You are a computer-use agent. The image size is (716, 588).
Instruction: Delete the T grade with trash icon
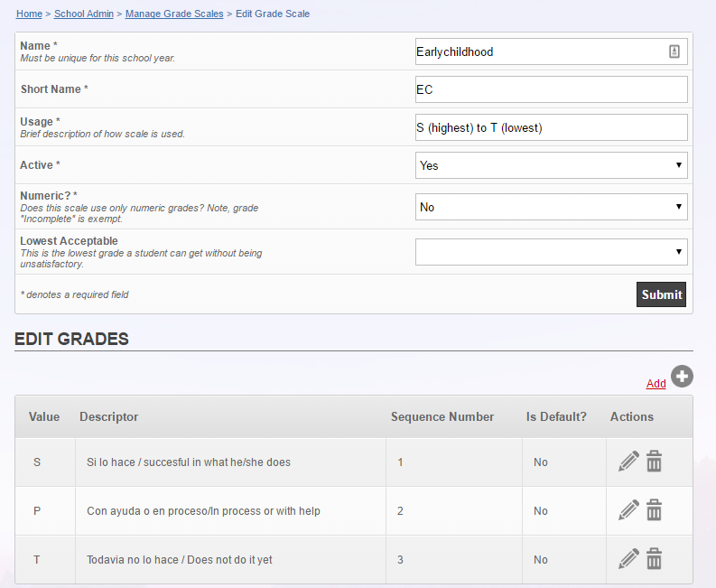point(654,559)
